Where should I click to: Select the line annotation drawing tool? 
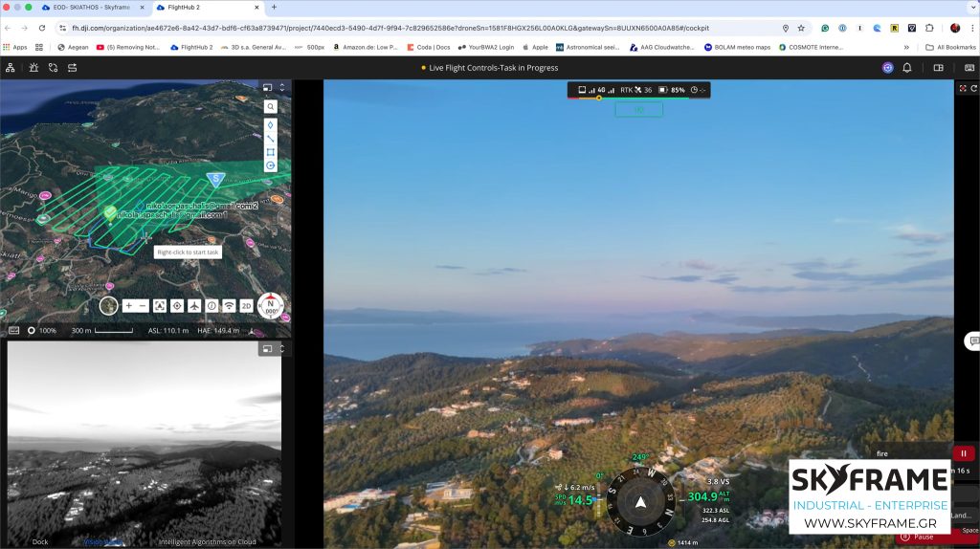point(271,139)
